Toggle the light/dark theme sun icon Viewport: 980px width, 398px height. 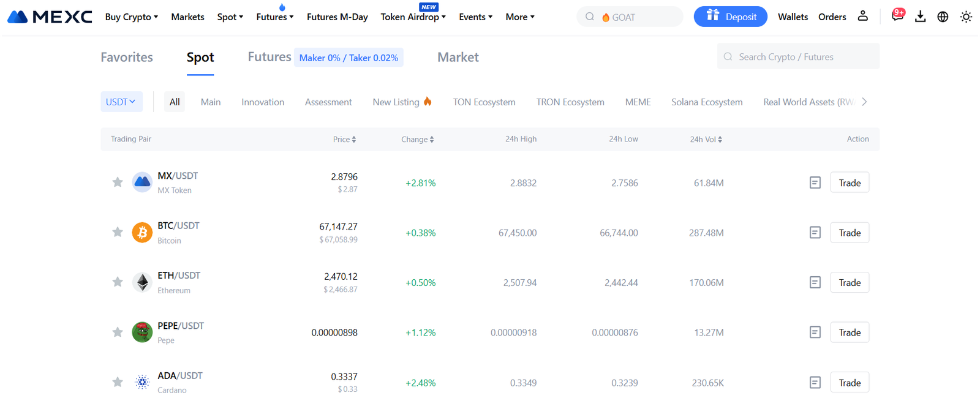(x=966, y=17)
